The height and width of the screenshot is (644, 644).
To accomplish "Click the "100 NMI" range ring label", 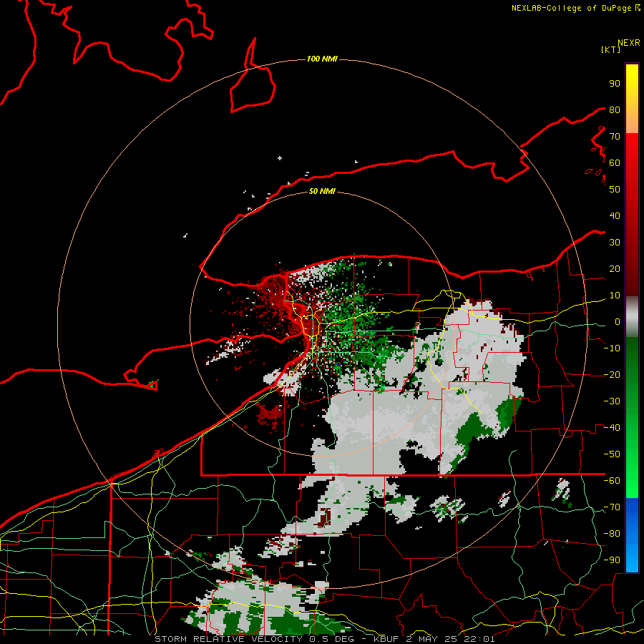I will tap(322, 59).
